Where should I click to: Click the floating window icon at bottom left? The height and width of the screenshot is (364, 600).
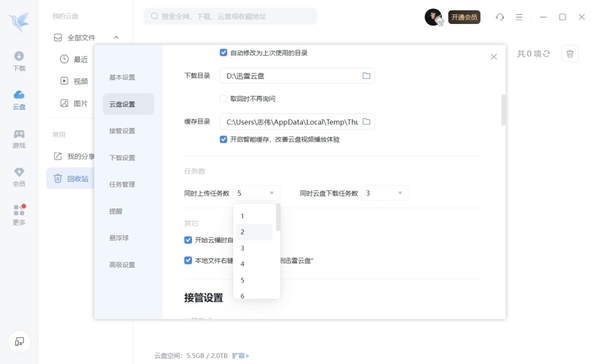(x=19, y=341)
